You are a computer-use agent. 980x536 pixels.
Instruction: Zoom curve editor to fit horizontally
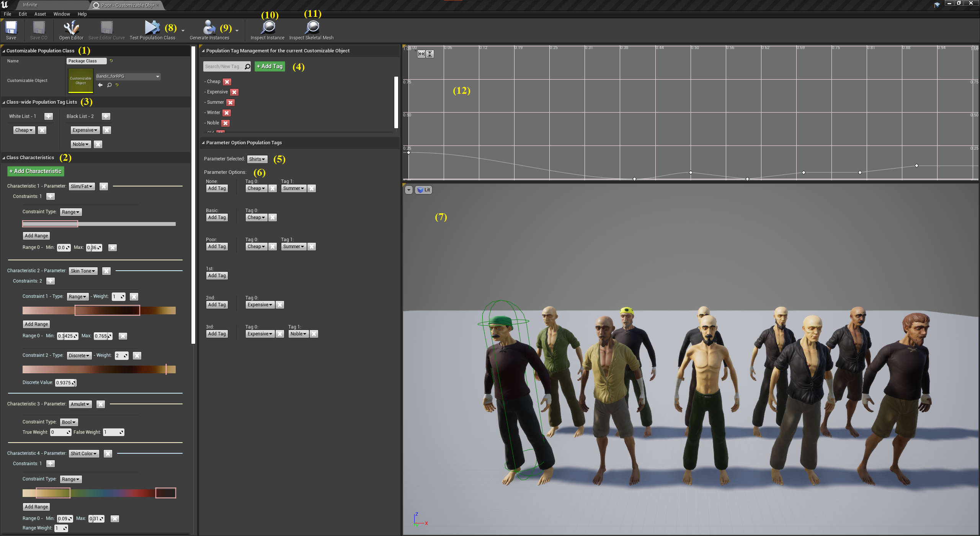coord(421,54)
